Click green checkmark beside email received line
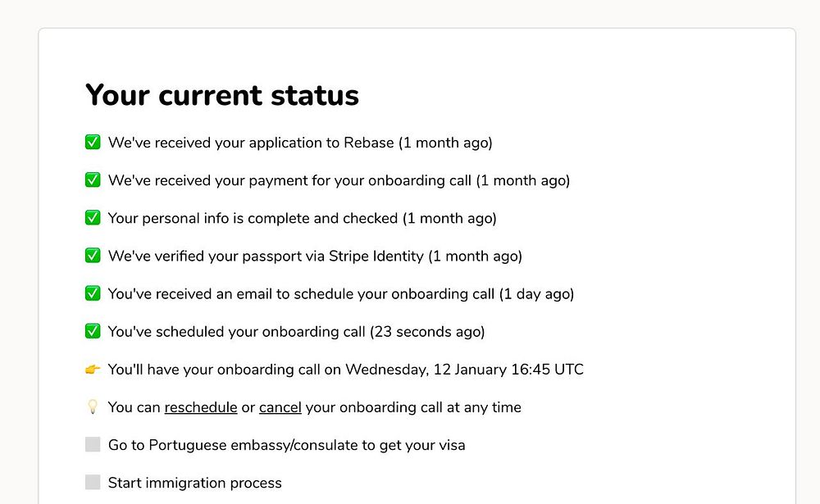 [x=93, y=293]
